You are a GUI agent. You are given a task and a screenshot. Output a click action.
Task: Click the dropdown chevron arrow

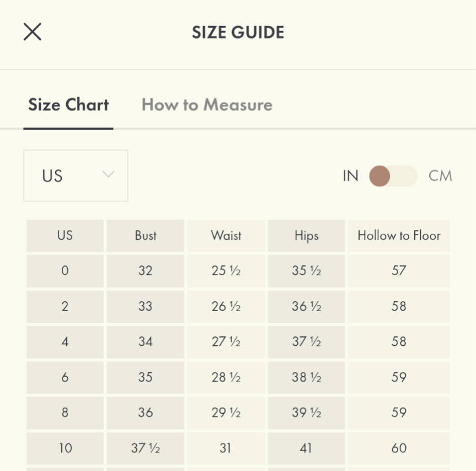pyautogui.click(x=108, y=175)
